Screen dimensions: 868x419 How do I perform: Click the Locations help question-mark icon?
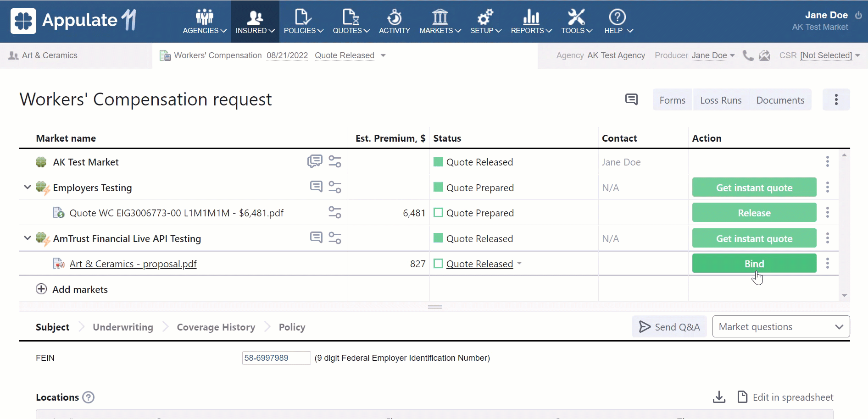(x=88, y=397)
